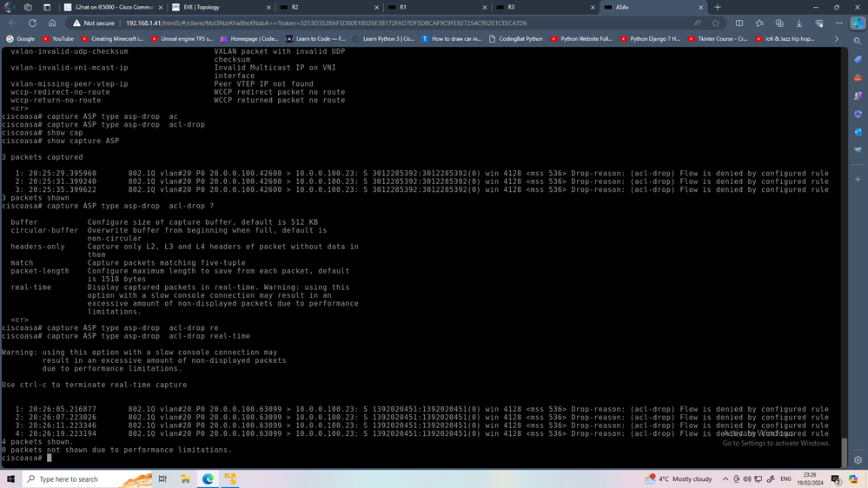Open Task View in taskbar
The image size is (868, 488).
point(162,478)
